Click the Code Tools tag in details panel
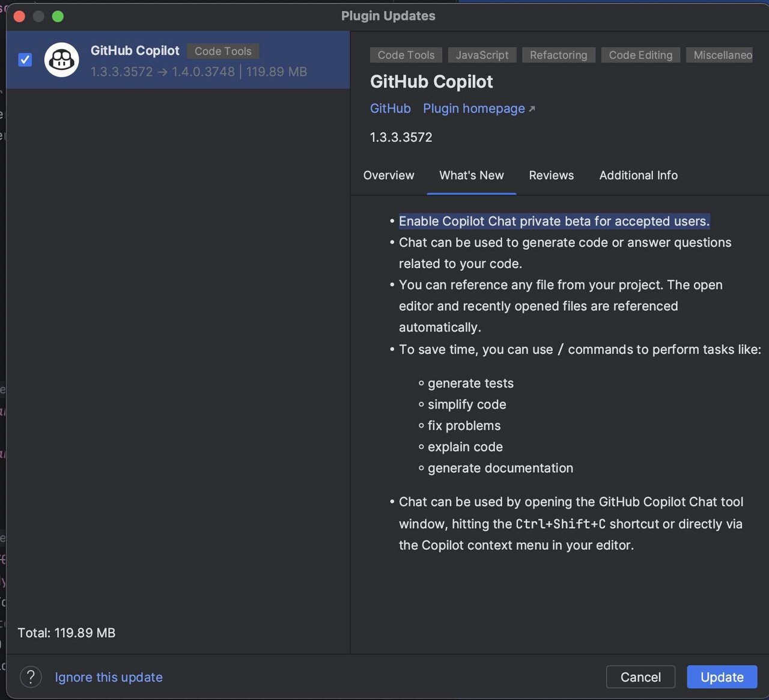 (x=406, y=55)
